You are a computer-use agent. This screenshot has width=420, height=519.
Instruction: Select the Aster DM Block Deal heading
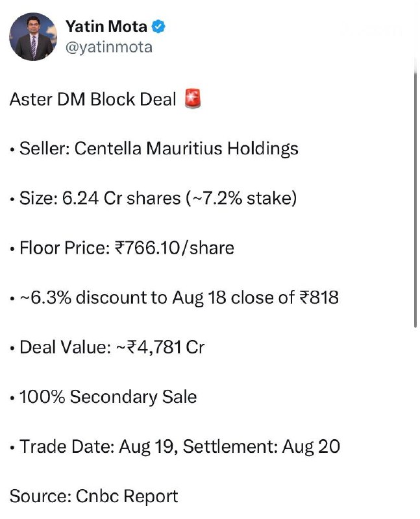coord(93,99)
